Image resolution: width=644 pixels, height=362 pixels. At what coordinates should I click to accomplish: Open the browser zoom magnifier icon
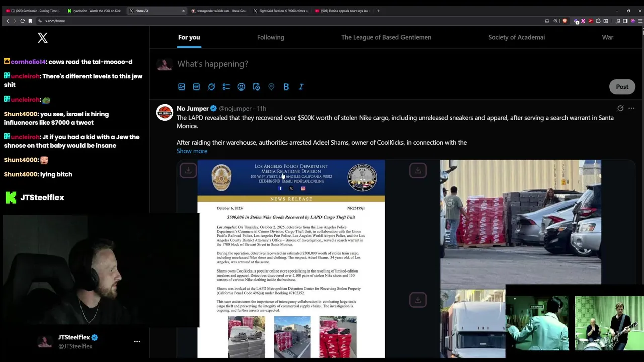click(x=555, y=21)
